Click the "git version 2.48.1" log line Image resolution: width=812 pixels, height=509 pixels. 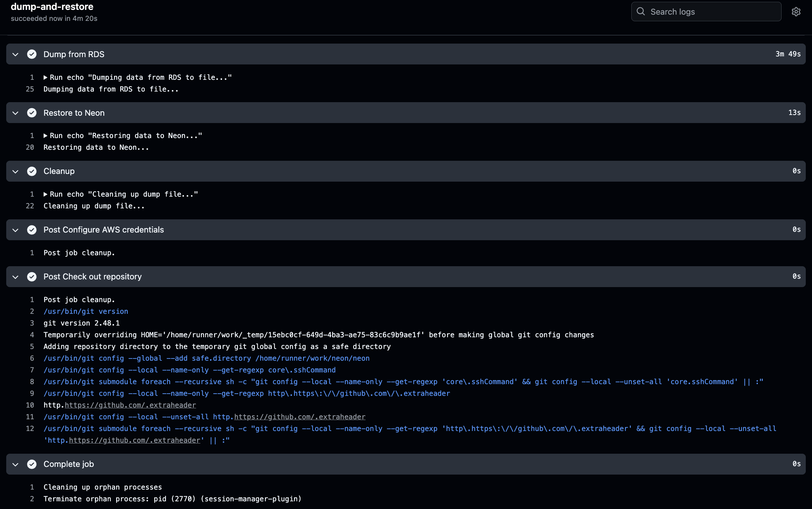[x=81, y=323]
